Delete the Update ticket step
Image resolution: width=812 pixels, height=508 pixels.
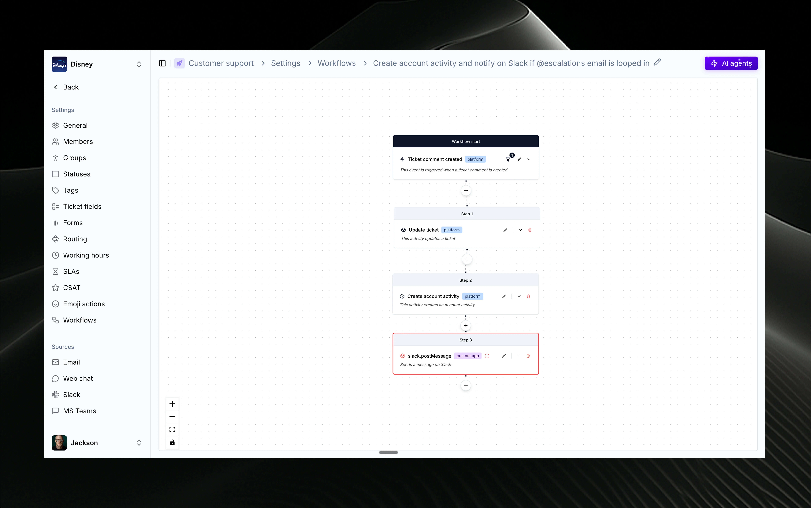click(x=530, y=230)
